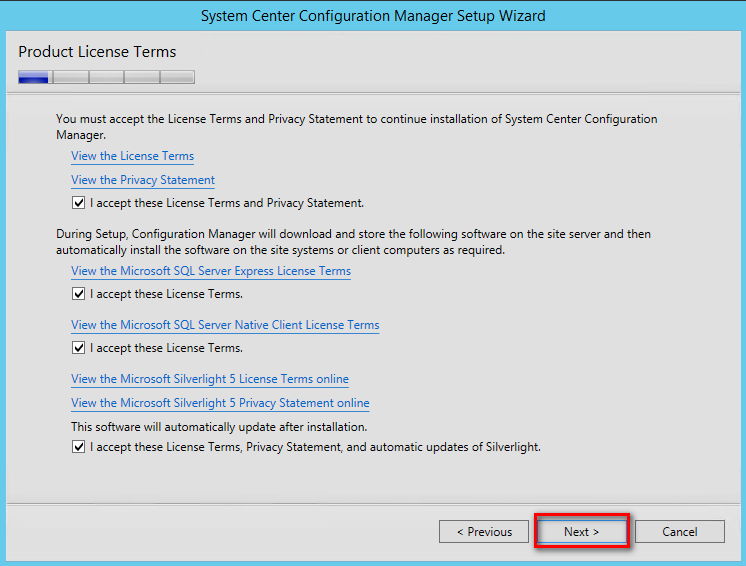Viewport: 746px width, 566px height.
Task: Click the second segment of the progress bar
Action: (71, 77)
